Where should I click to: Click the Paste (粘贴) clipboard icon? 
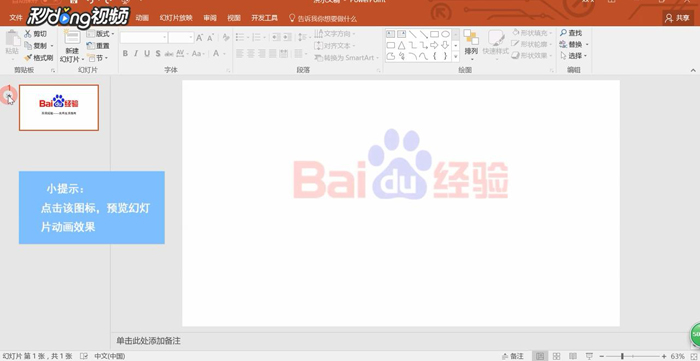(x=12, y=39)
